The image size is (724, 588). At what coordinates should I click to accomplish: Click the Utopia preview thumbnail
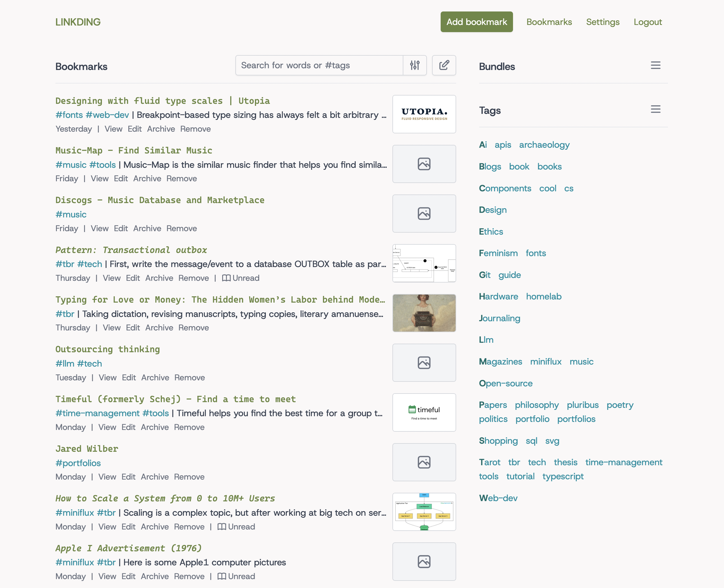point(424,114)
